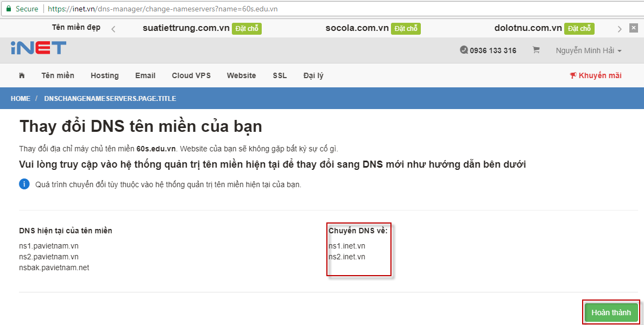The width and height of the screenshot is (644, 325).
Task: Select the Tên miền menu item
Action: (58, 75)
